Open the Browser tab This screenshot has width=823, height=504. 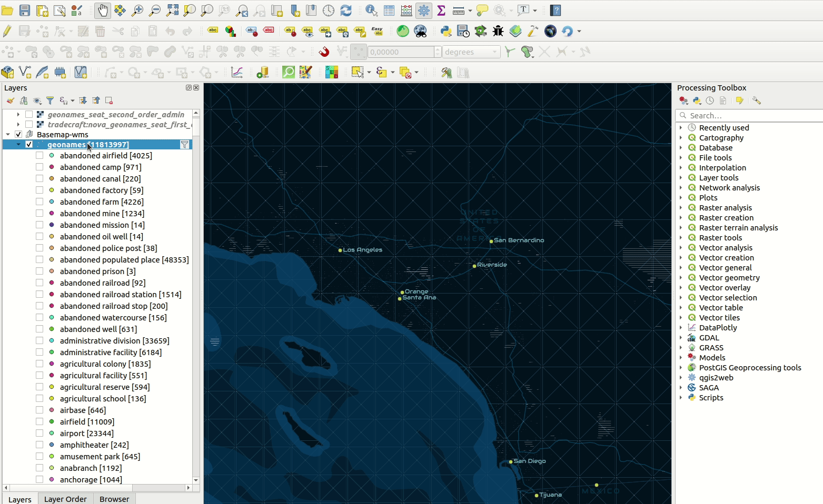pos(114,499)
